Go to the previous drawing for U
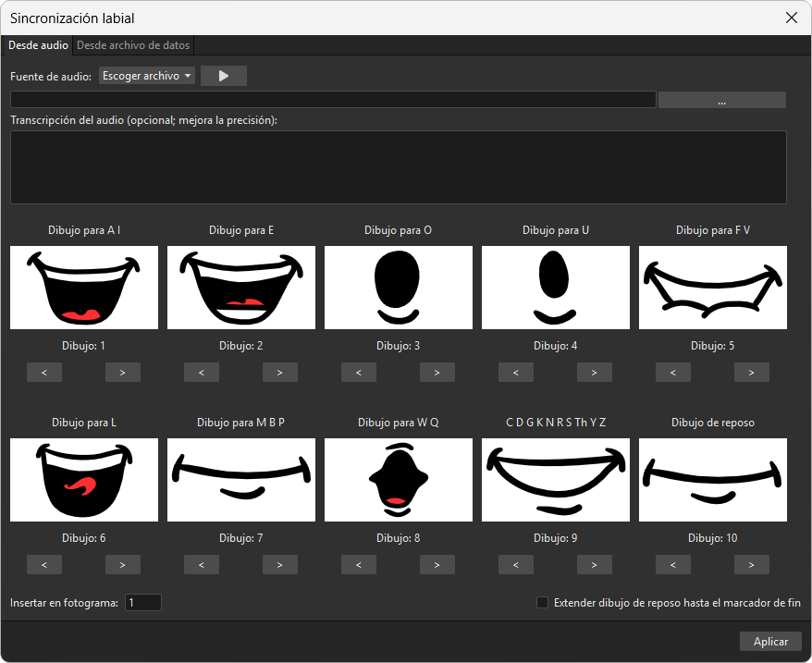Screen dimensions: 812x663 (516, 373)
